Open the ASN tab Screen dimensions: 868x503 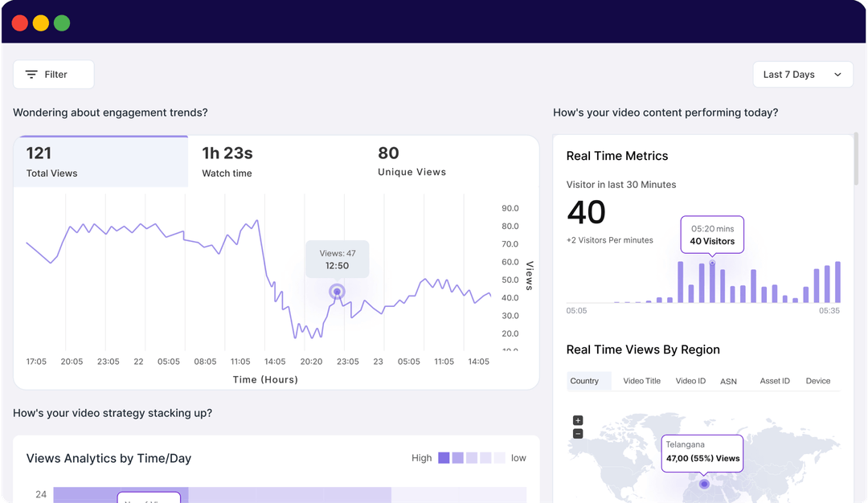[728, 382]
